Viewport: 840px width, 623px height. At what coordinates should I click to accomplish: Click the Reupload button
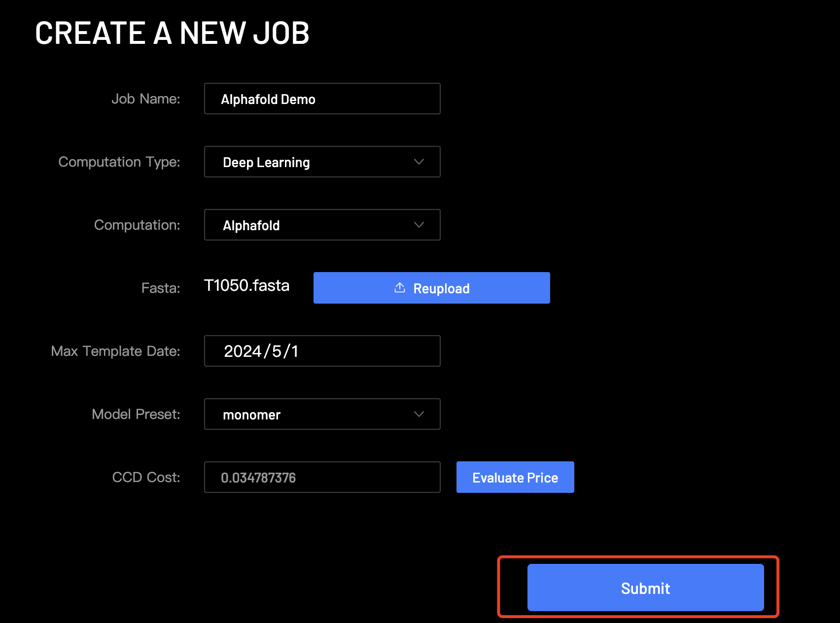tap(432, 288)
